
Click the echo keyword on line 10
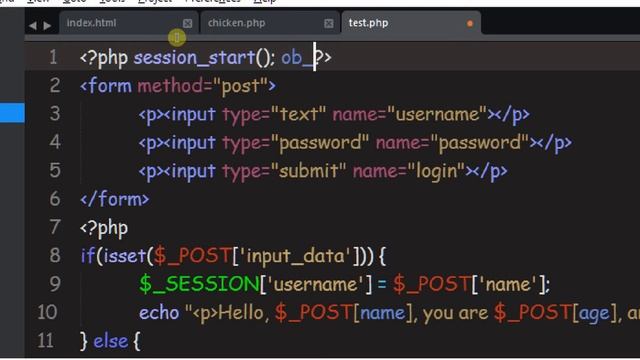pyautogui.click(x=159, y=313)
